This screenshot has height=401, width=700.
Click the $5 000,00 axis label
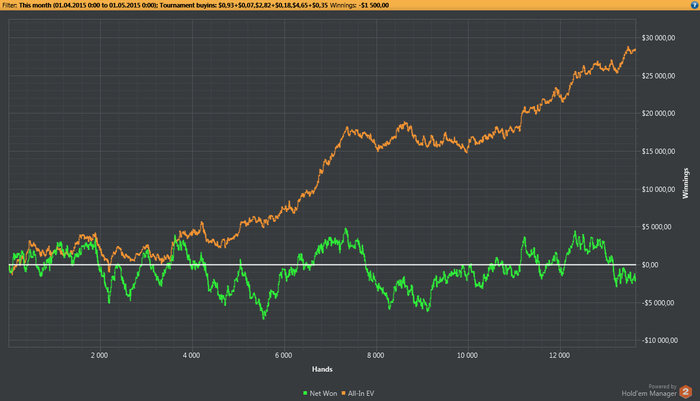pos(656,227)
